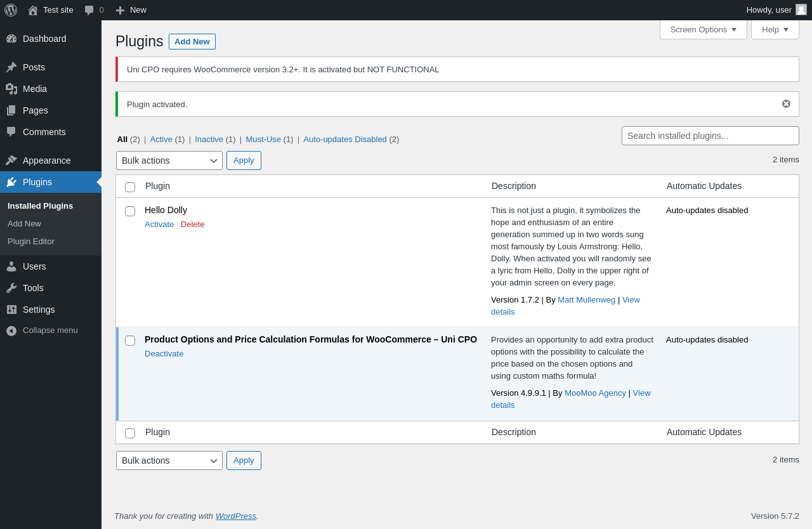The image size is (812, 529).
Task: Open the Test site home icon
Action: (x=33, y=10)
